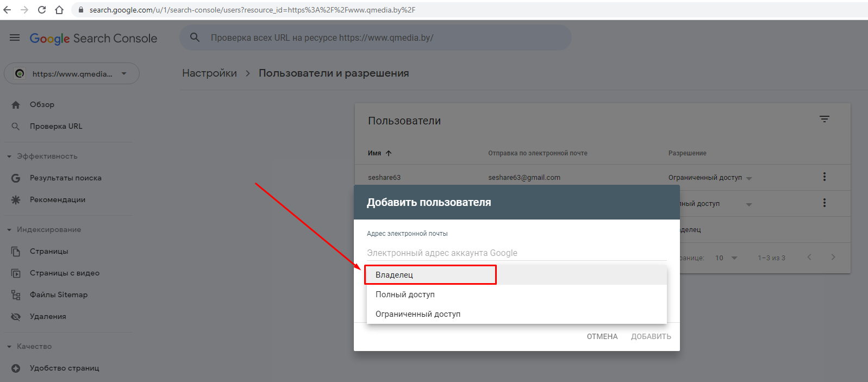Click the pages icon beside Страницы
Image resolution: width=868 pixels, height=382 pixels.
(16, 251)
